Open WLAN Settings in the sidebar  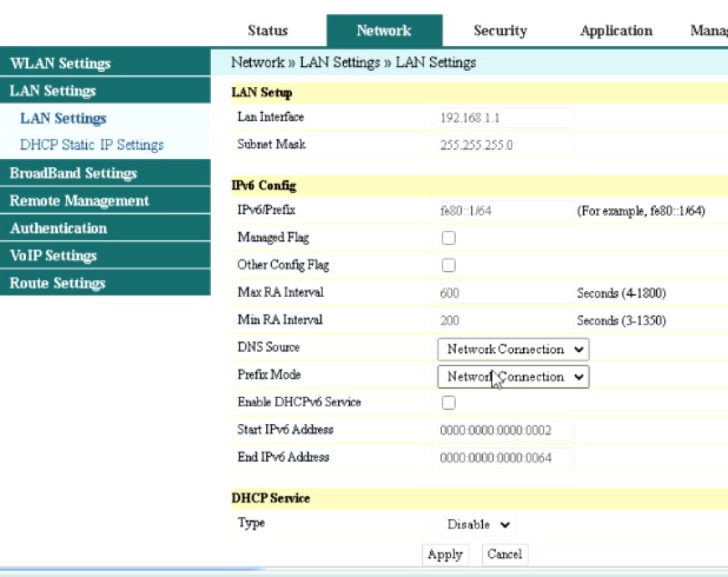click(105, 63)
